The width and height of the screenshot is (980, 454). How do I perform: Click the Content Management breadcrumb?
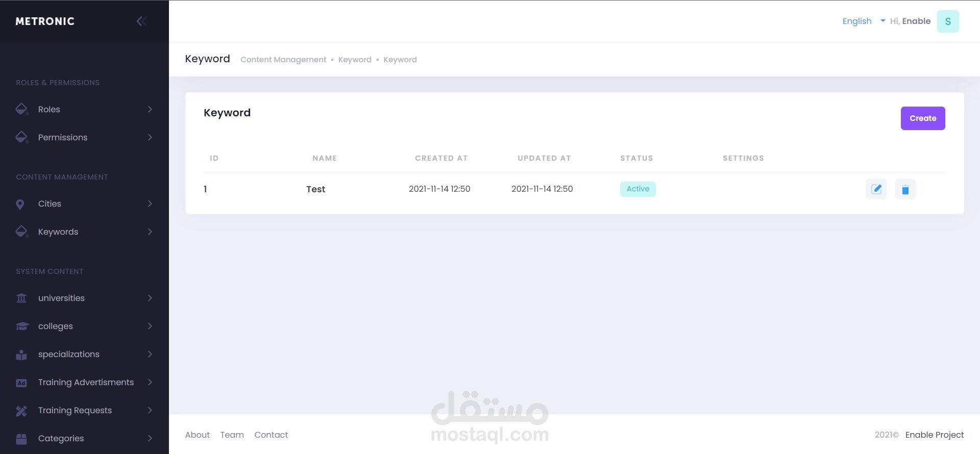(283, 60)
